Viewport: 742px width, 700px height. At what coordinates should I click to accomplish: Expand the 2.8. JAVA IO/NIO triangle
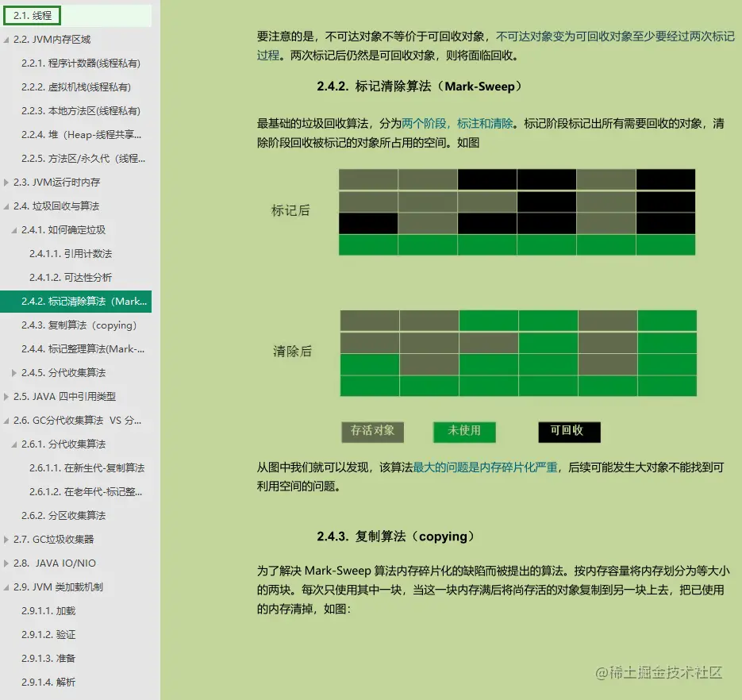click(6, 563)
